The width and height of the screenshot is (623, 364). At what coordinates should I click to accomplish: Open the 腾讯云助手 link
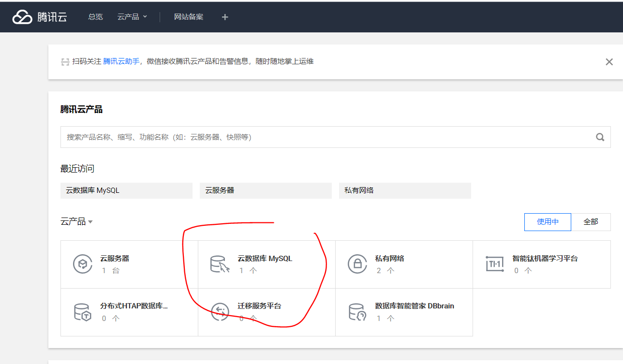pyautogui.click(x=121, y=61)
